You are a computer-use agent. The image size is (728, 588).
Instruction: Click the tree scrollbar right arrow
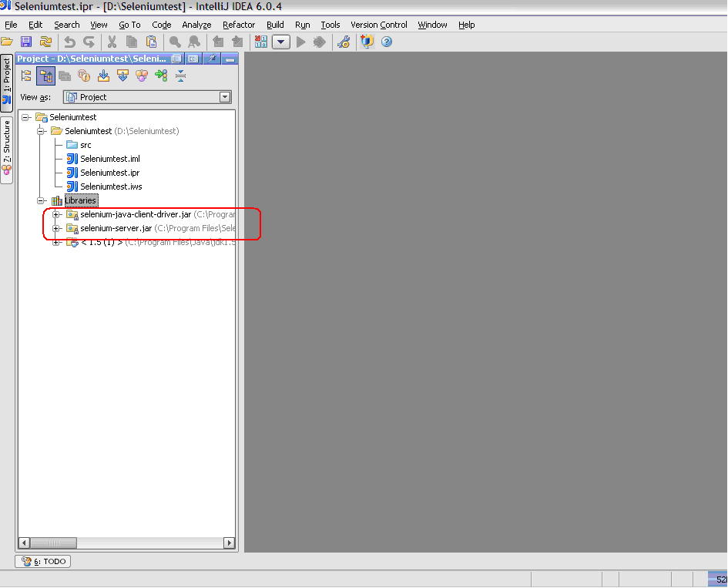229,543
